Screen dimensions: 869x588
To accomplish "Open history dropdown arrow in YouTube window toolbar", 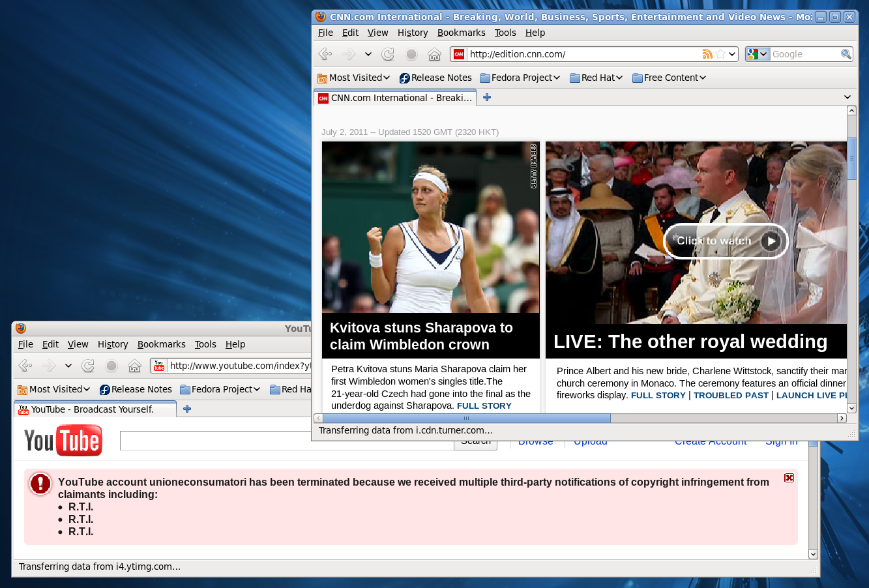I will (x=68, y=366).
